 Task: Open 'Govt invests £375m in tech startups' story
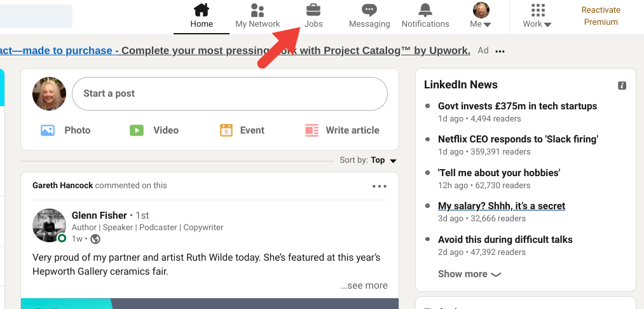517,106
